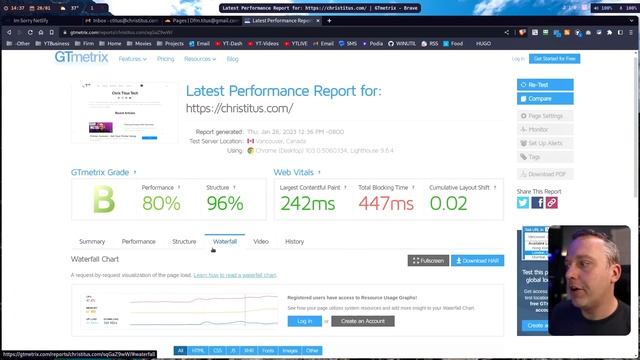The height and width of the screenshot is (360, 640).
Task: Switch to the Structure tab
Action: (x=184, y=242)
